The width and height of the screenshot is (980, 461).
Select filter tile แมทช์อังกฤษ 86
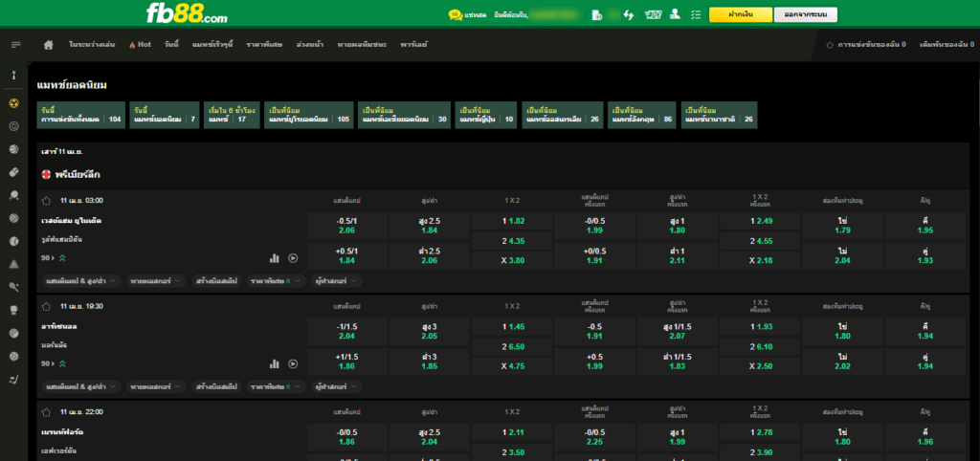642,115
